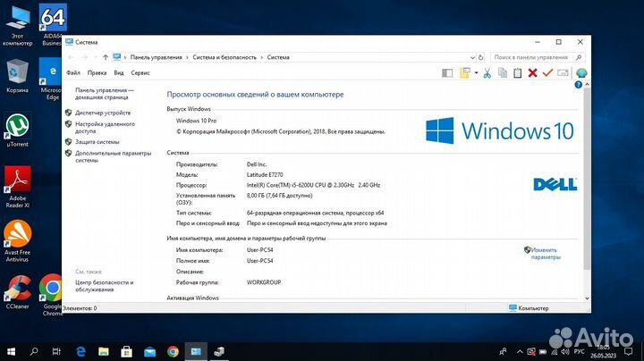Select the Latitude E7270 model text
644x361 pixels.
pos(265,175)
